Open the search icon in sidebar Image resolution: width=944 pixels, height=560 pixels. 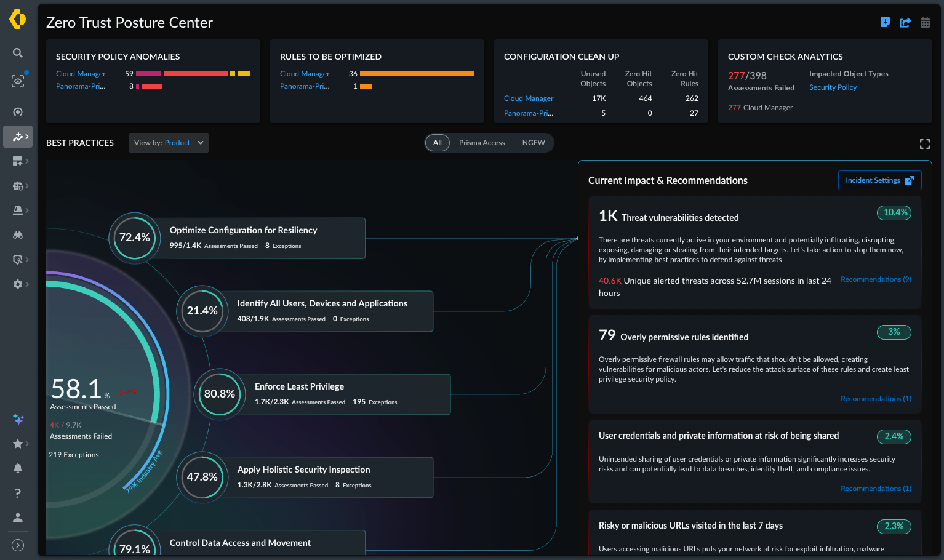click(18, 53)
